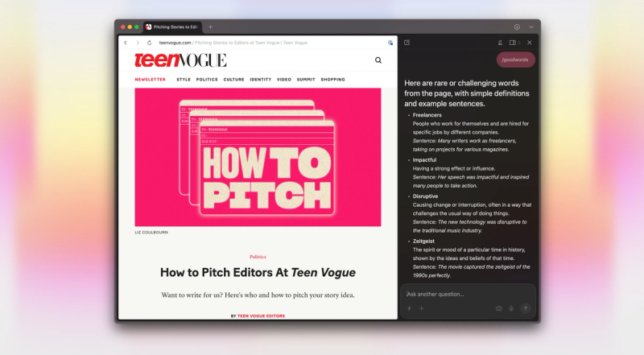Click the Want to write for us subtitle
This screenshot has height=355, width=644.
point(258,295)
